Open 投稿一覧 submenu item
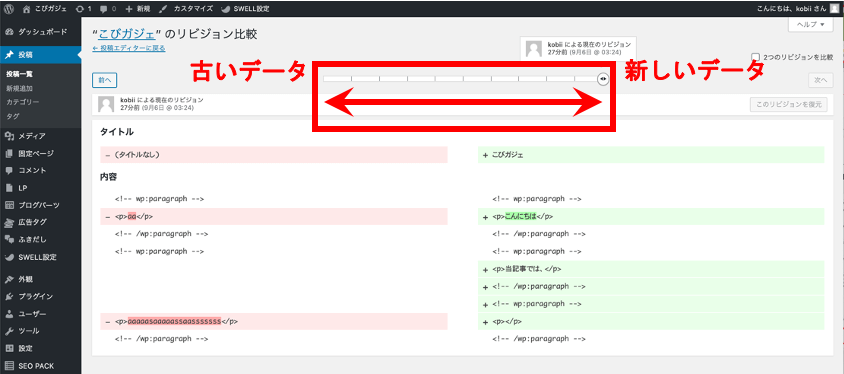Viewport: 844px width, 374px height. pyautogui.click(x=20, y=74)
